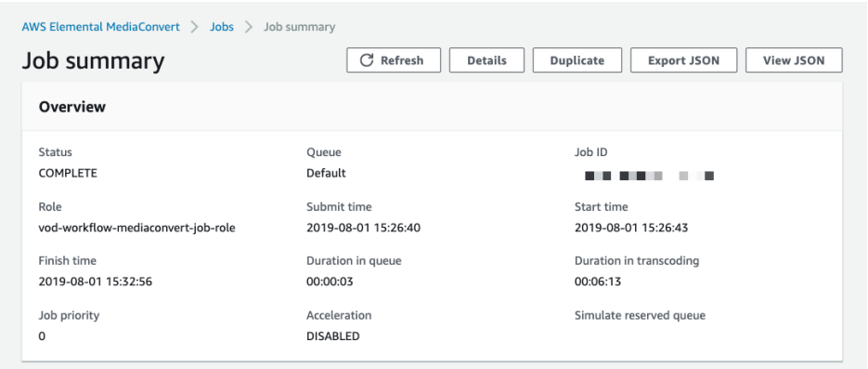This screenshot has width=868, height=369.
Task: Click Export JSON button
Action: [x=683, y=60]
